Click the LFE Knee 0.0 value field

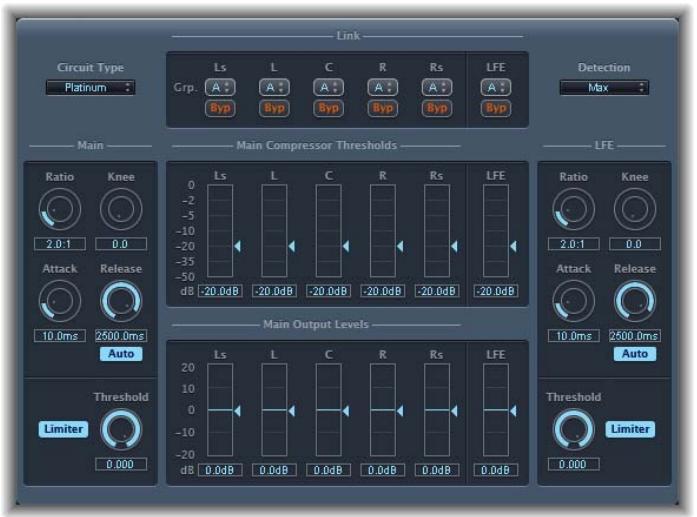[635, 244]
